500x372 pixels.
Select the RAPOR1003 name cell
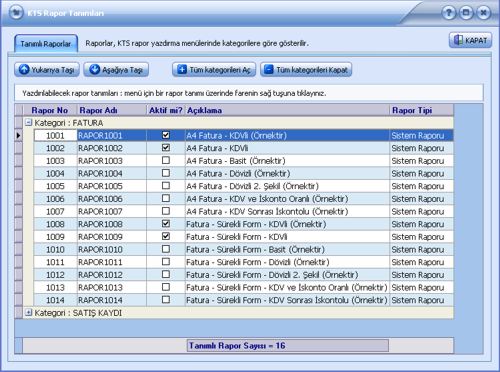(112, 161)
